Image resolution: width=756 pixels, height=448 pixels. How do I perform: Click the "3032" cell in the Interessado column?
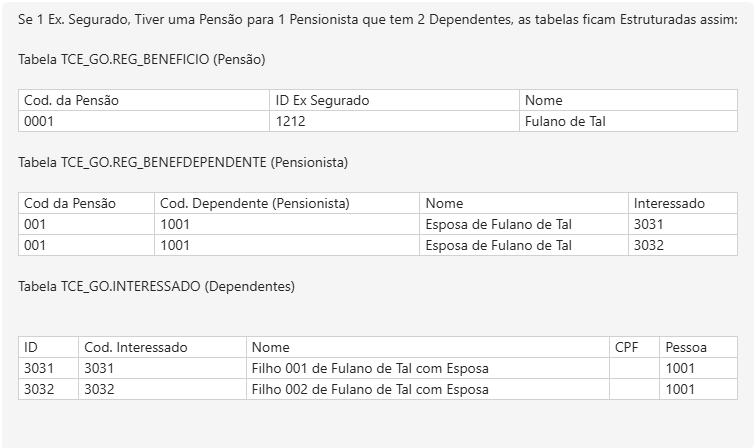pos(649,245)
